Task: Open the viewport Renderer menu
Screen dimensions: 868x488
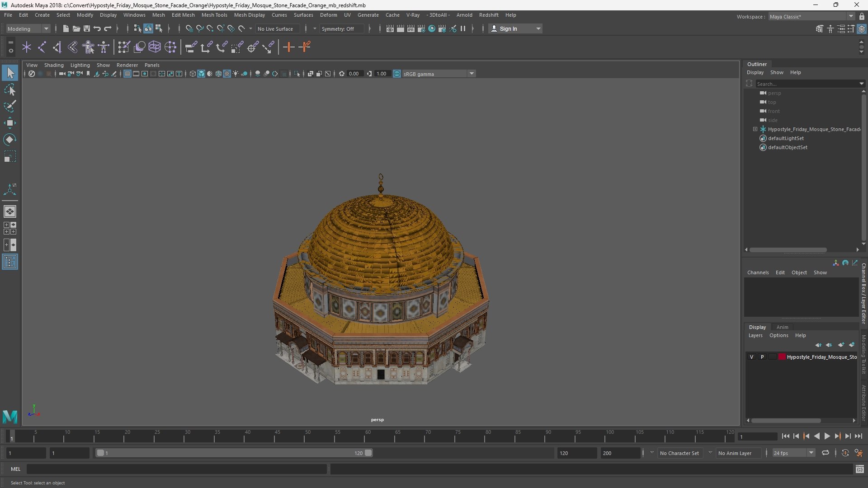Action: (x=127, y=65)
